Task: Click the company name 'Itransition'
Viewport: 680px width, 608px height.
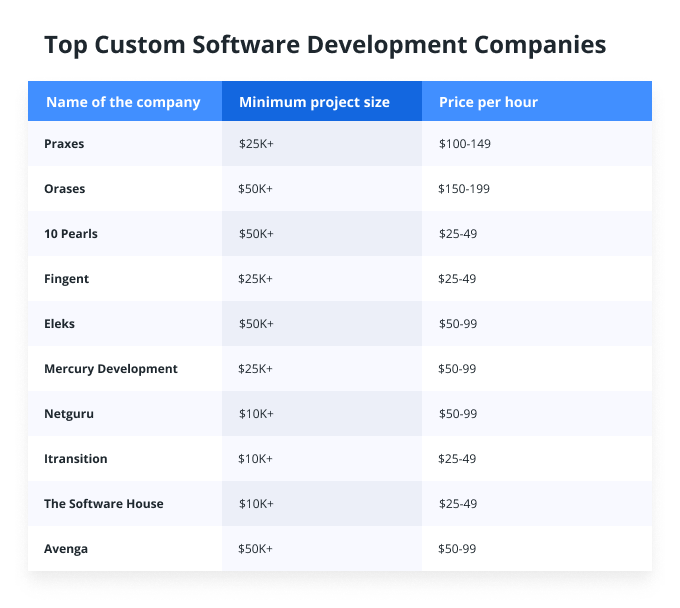Action: [75, 459]
